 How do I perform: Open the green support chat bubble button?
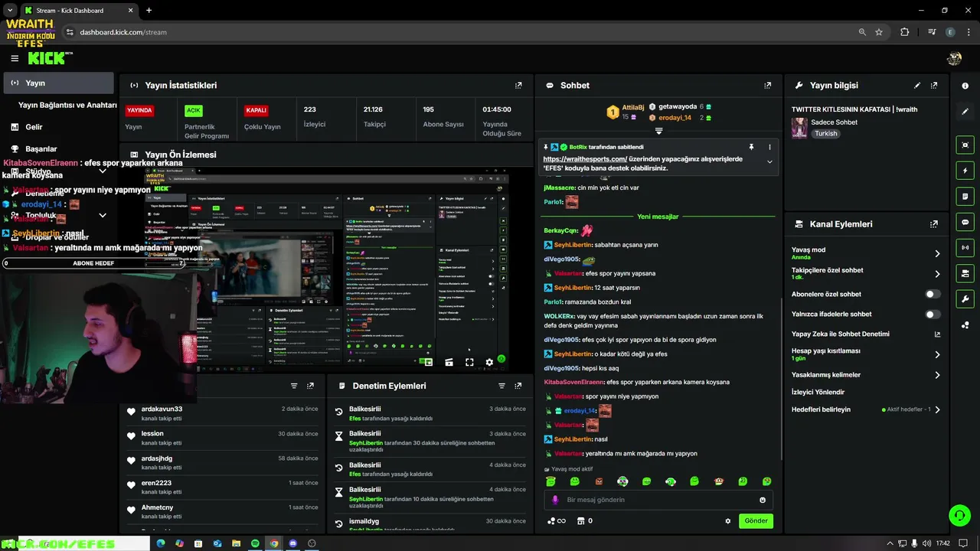click(x=959, y=515)
